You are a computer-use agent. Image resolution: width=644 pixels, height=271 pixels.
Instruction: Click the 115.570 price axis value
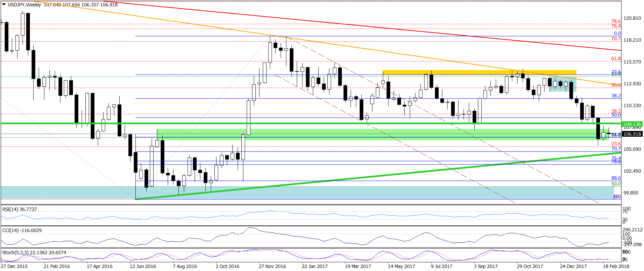(x=632, y=62)
